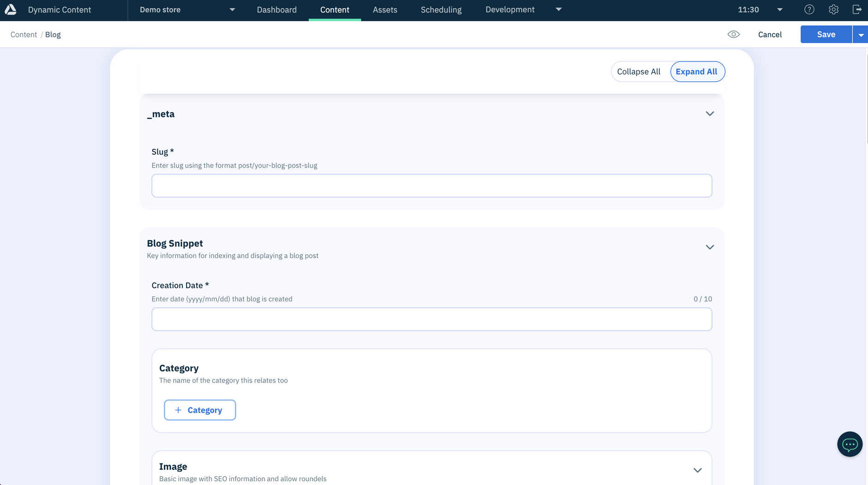Navigate to Content breadcrumb link
Image resolution: width=868 pixels, height=485 pixels.
[24, 35]
